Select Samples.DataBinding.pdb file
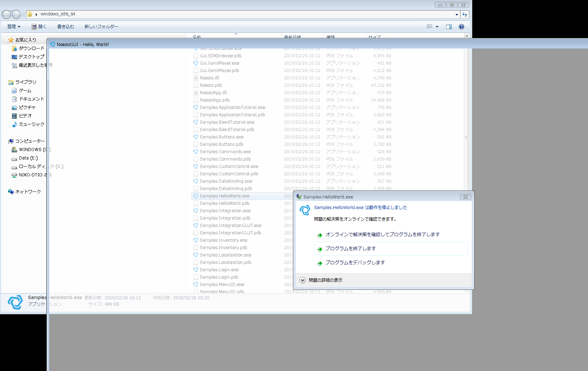588x371 pixels. (226, 189)
